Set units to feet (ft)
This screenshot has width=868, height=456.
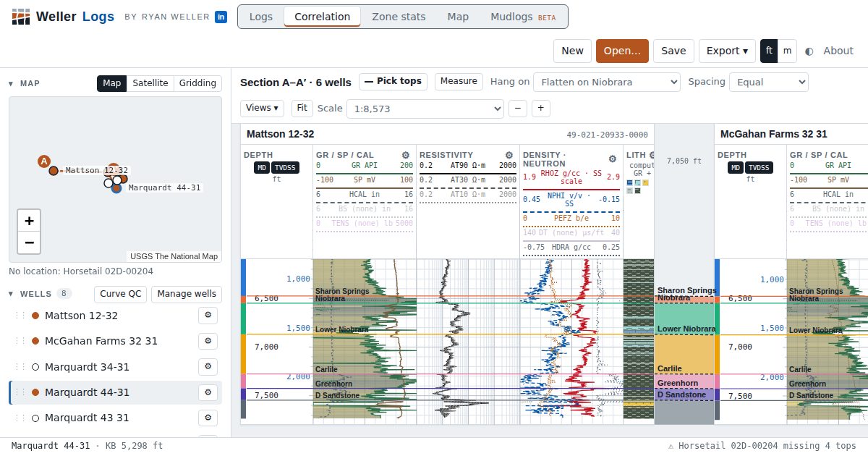(x=769, y=51)
